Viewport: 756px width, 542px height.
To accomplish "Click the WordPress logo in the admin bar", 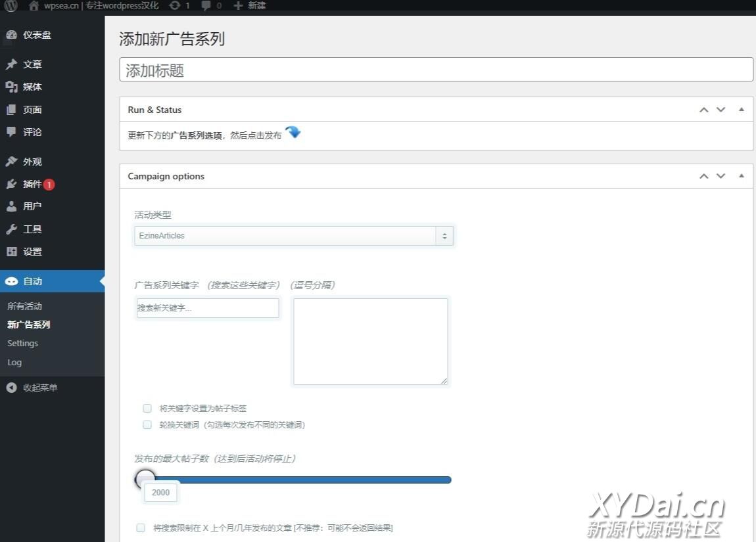I will 9,5.
